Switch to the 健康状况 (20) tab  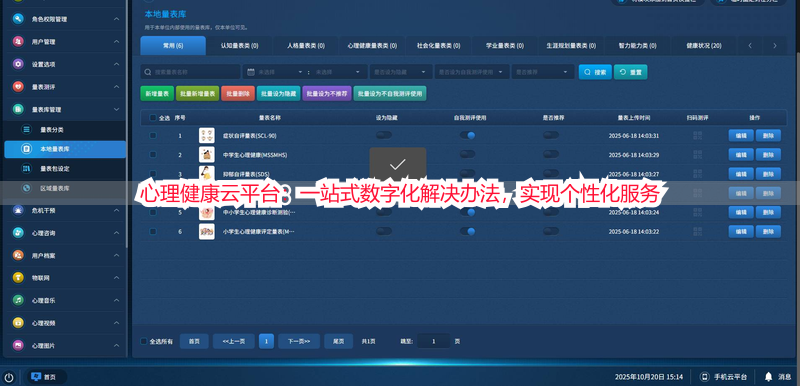[x=704, y=45]
